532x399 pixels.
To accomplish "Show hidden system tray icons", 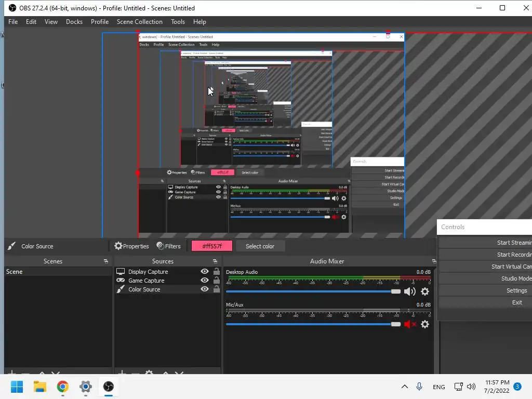I will (404, 387).
